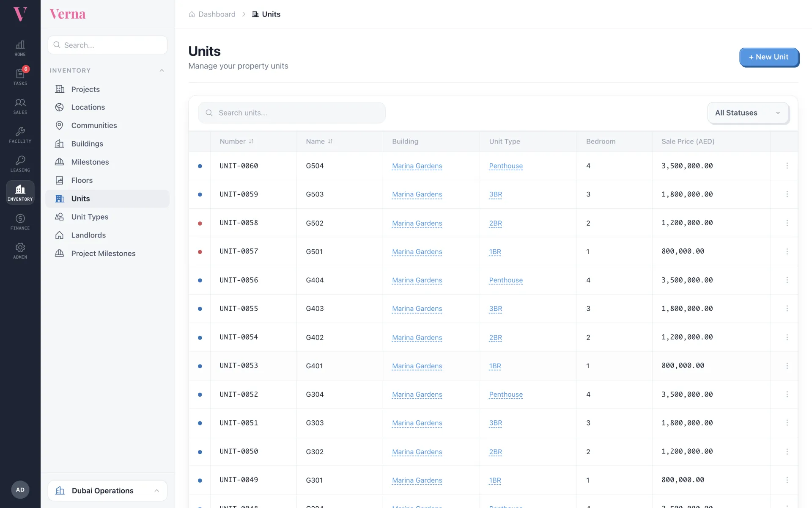The height and width of the screenshot is (508, 812).
Task: Click the Search units input field
Action: coord(291,113)
